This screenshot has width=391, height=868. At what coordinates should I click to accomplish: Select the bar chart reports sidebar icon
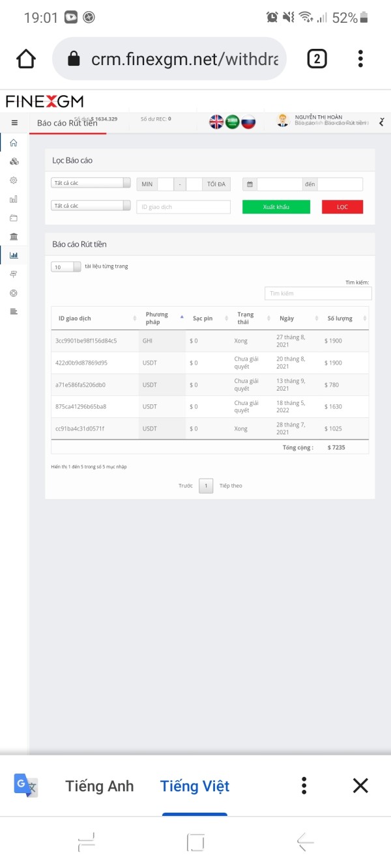pyautogui.click(x=14, y=255)
